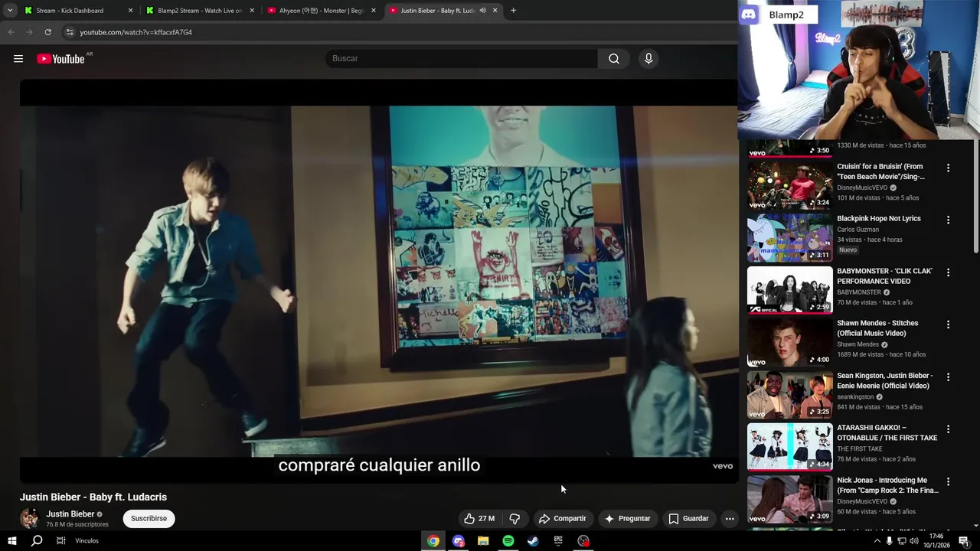Open the tab search dropdown arrow
This screenshot has height=551, width=980.
coord(9,11)
